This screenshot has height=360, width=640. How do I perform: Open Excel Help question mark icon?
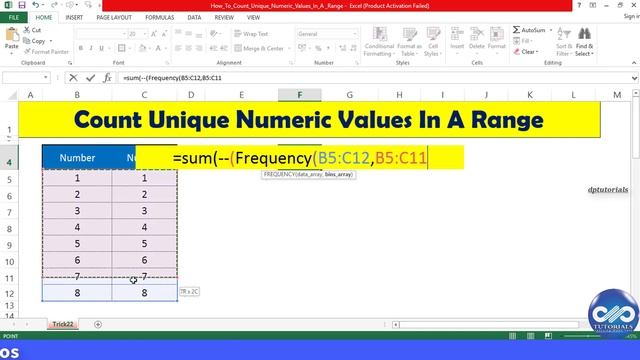(x=579, y=5)
